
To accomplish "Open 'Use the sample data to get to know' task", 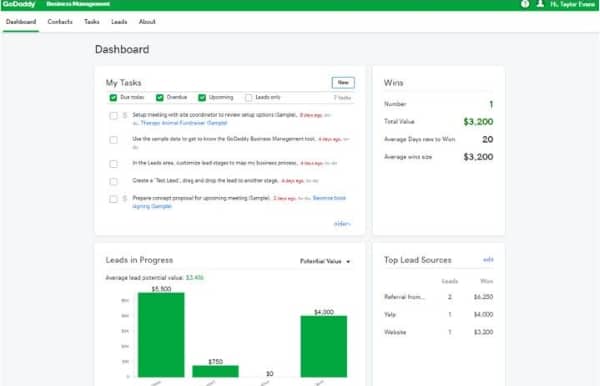I will (224, 139).
